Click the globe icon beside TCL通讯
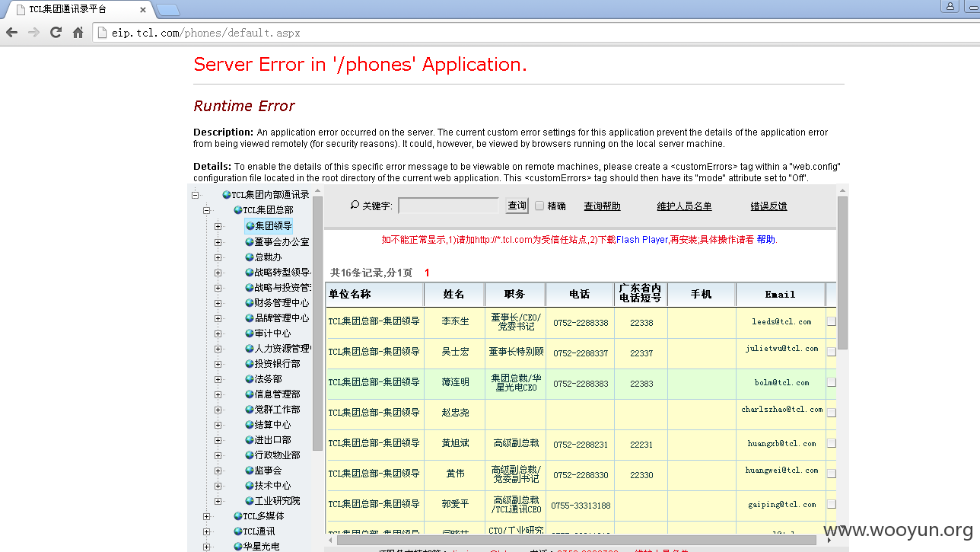This screenshot has height=552, width=980. 238,531
